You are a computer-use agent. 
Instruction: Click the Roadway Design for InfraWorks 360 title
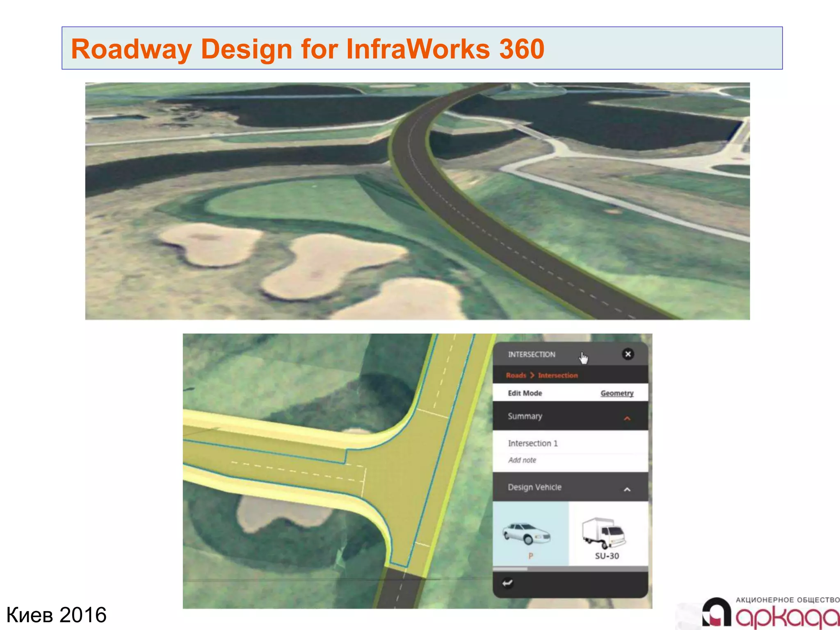point(308,49)
